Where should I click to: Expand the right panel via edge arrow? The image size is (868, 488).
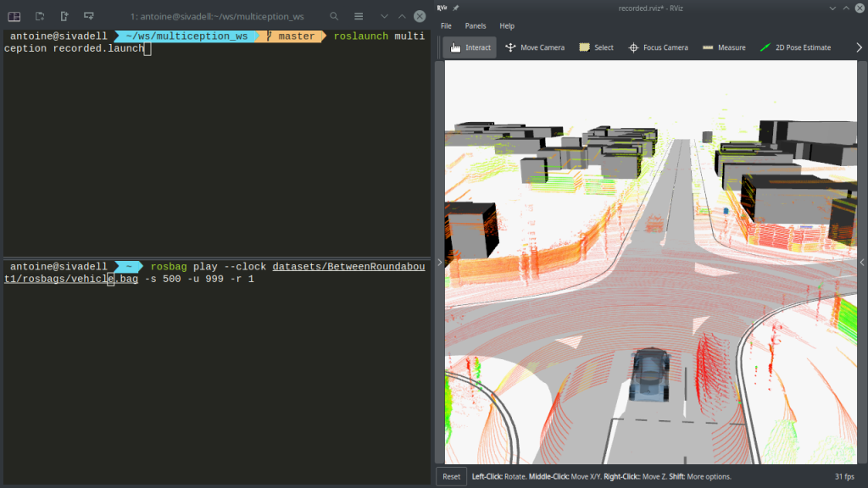pos(862,263)
